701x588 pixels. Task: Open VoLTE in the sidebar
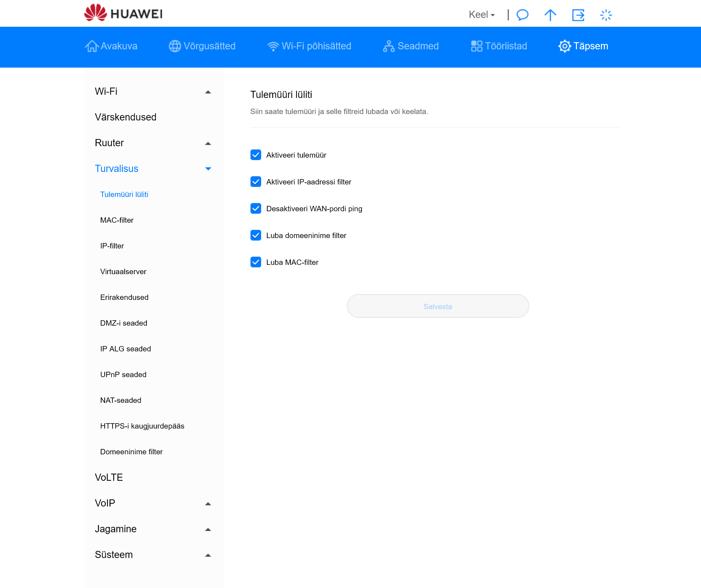pos(109,478)
